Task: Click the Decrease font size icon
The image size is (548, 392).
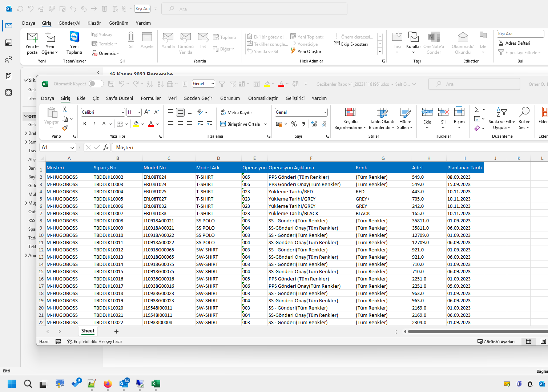Action: [x=157, y=112]
